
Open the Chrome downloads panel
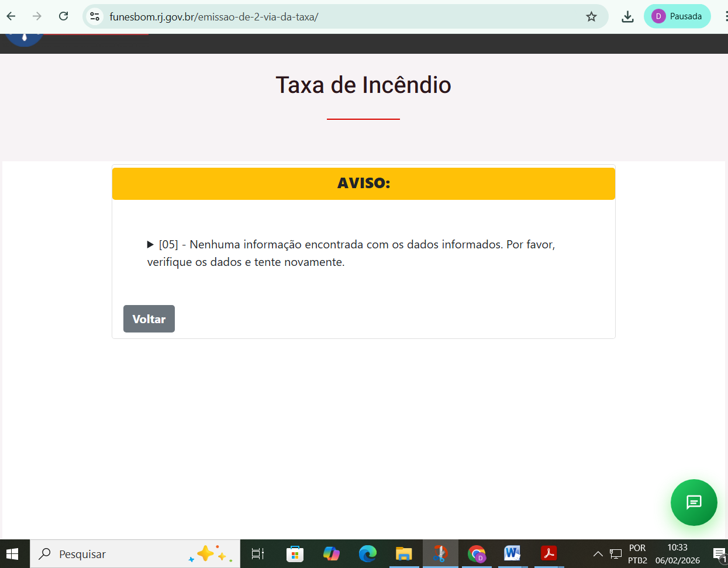pos(627,16)
